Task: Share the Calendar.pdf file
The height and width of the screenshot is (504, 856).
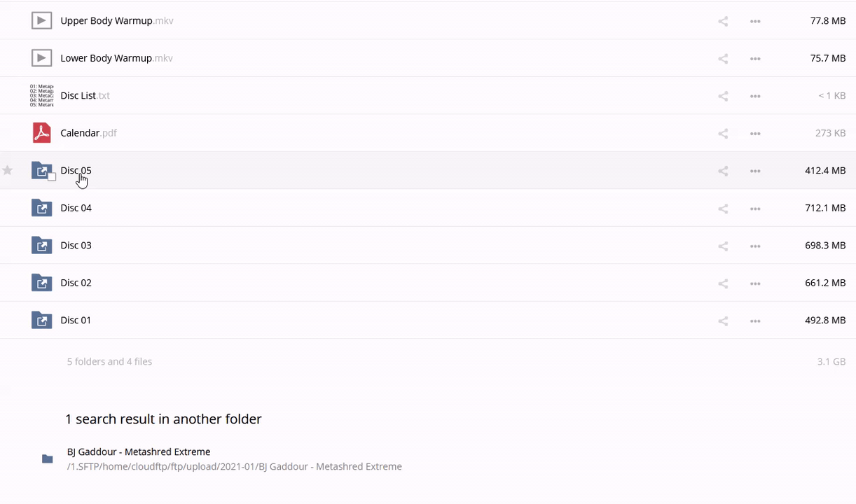Action: (x=723, y=134)
